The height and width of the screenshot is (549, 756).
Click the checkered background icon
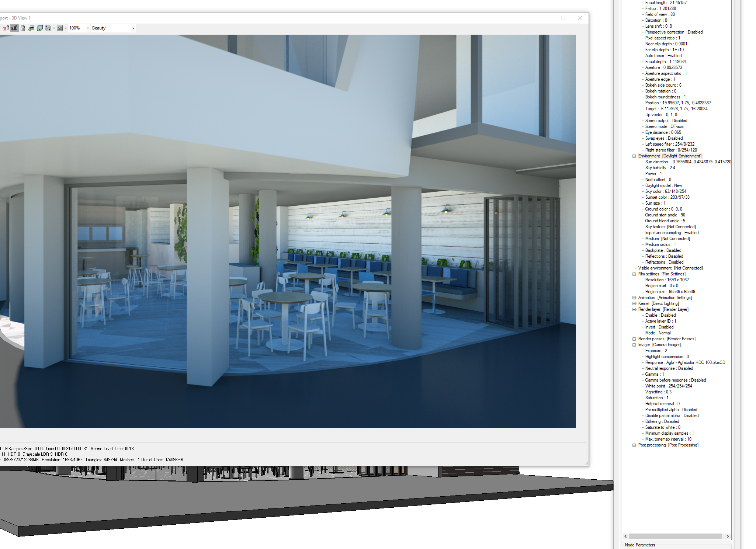click(60, 28)
